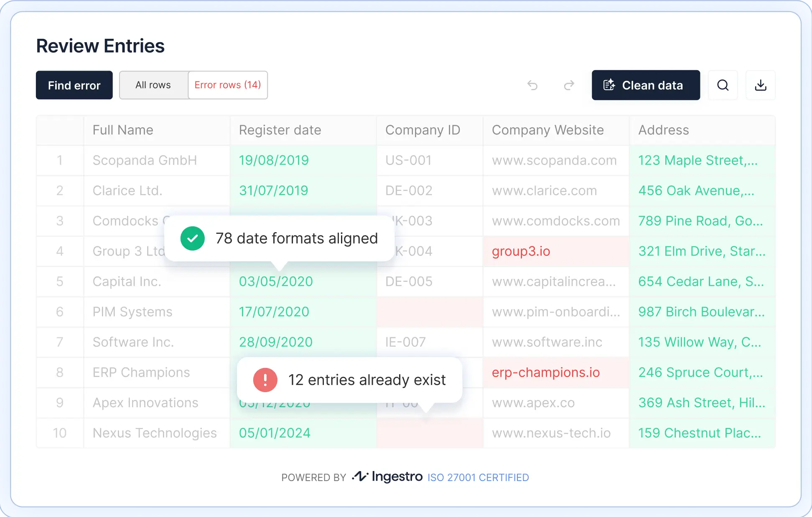Viewport: 812px width, 517px height.
Task: Select the empty Company ID cell in row 6
Action: pos(430,312)
